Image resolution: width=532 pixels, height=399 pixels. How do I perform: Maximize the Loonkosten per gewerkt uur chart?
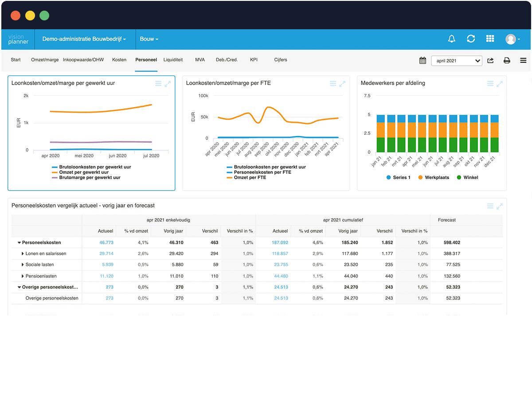[x=168, y=83]
